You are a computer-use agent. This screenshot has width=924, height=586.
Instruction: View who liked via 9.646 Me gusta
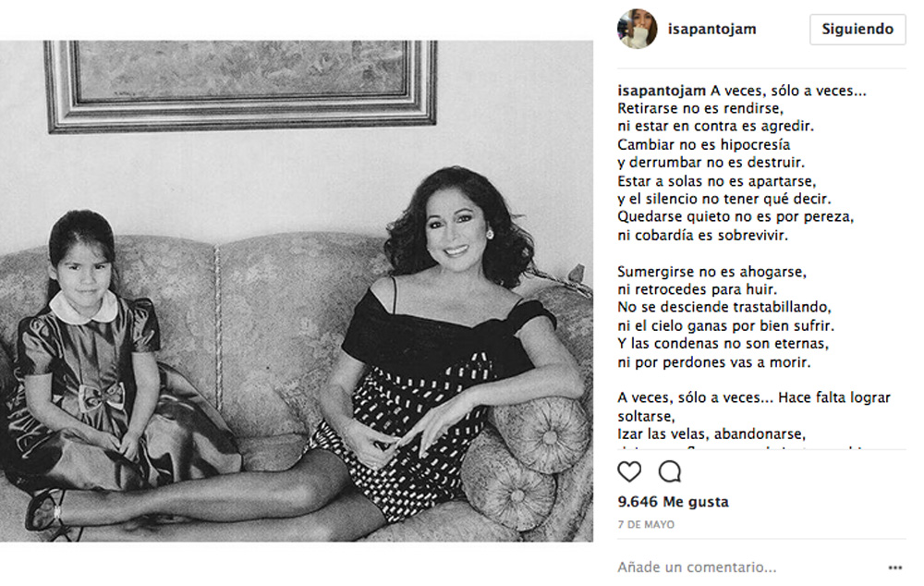click(673, 502)
